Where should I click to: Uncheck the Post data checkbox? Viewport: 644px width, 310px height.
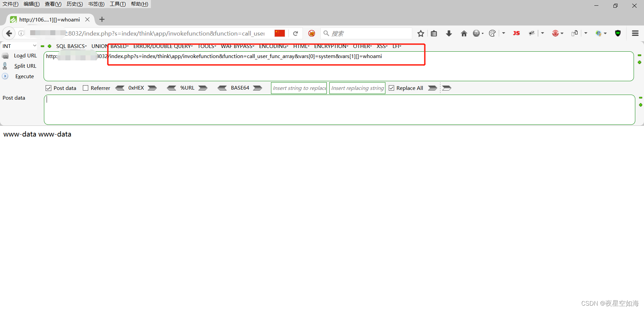click(x=48, y=88)
